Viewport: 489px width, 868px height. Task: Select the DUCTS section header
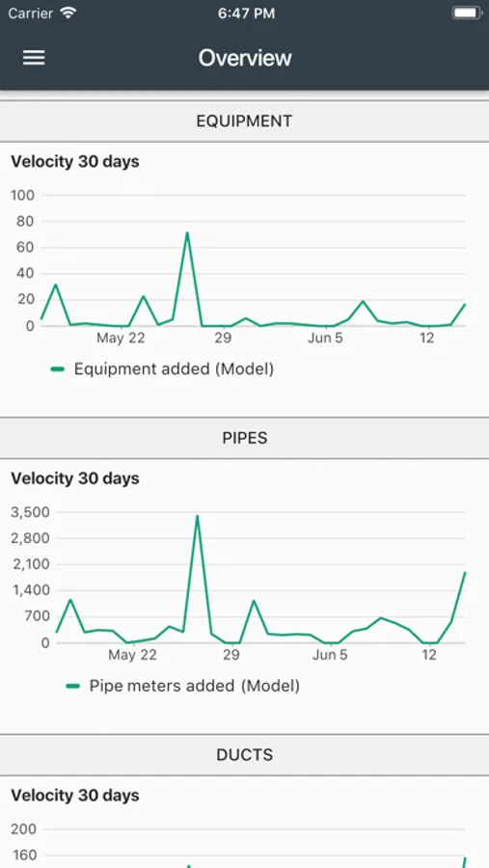click(244, 755)
